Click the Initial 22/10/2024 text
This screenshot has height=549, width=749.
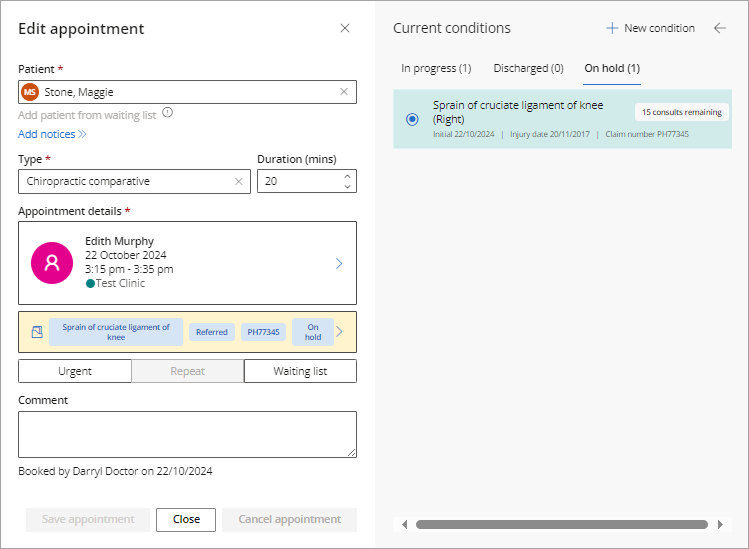[463, 134]
